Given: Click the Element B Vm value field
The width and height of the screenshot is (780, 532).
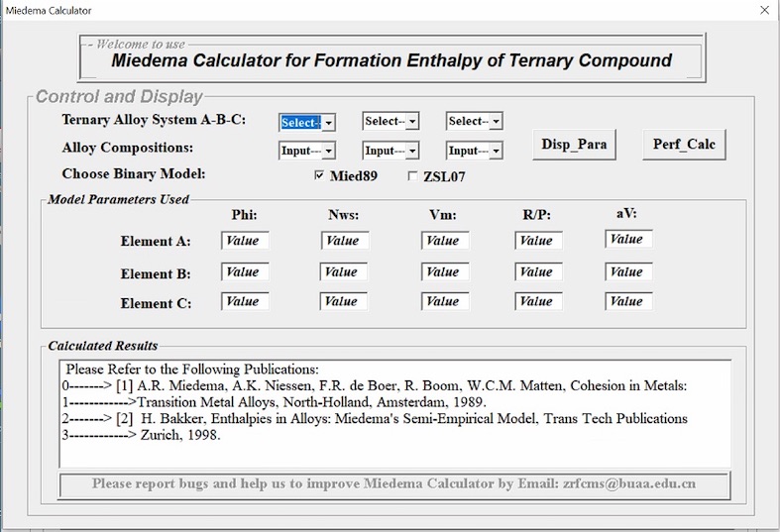Looking at the screenshot, I should point(443,271).
